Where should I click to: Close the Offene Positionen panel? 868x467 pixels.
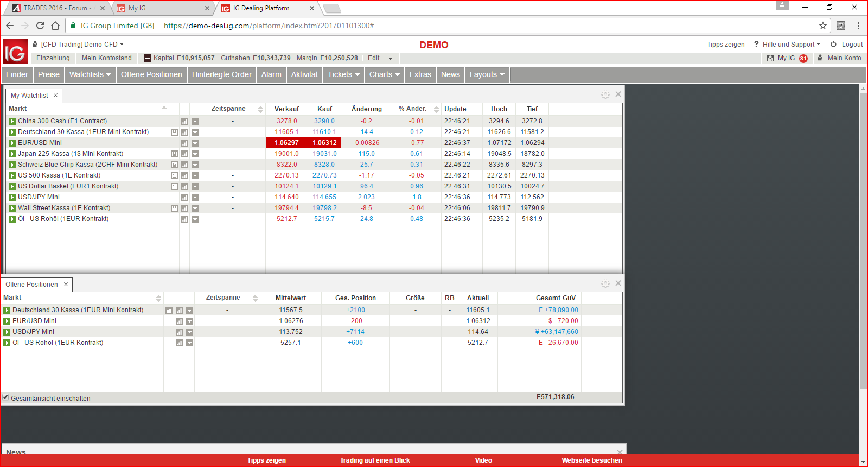pyautogui.click(x=618, y=283)
